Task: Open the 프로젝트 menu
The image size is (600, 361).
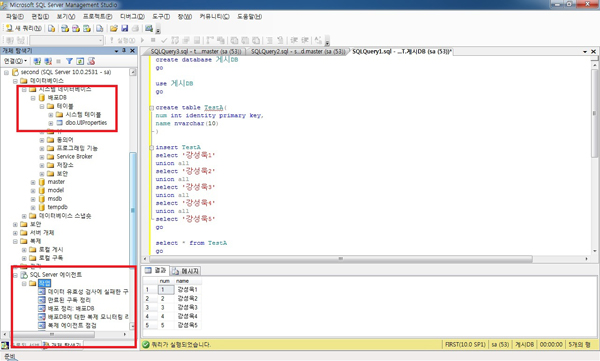Action: 98,16
